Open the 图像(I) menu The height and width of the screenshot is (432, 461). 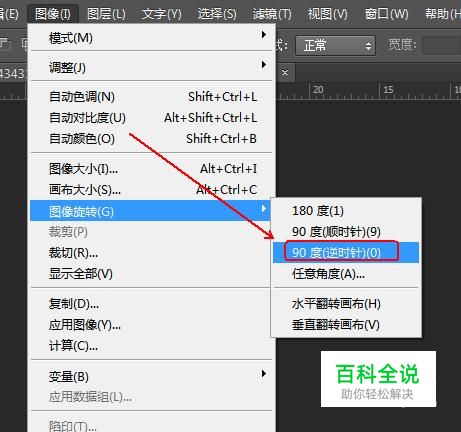click(53, 14)
